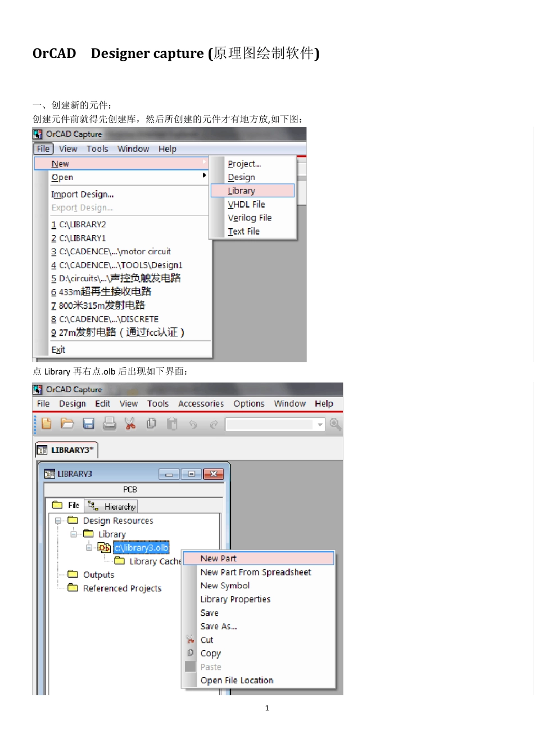The height and width of the screenshot is (756, 534).
Task: Select the c:\library3.olb tree item
Action: (x=141, y=547)
